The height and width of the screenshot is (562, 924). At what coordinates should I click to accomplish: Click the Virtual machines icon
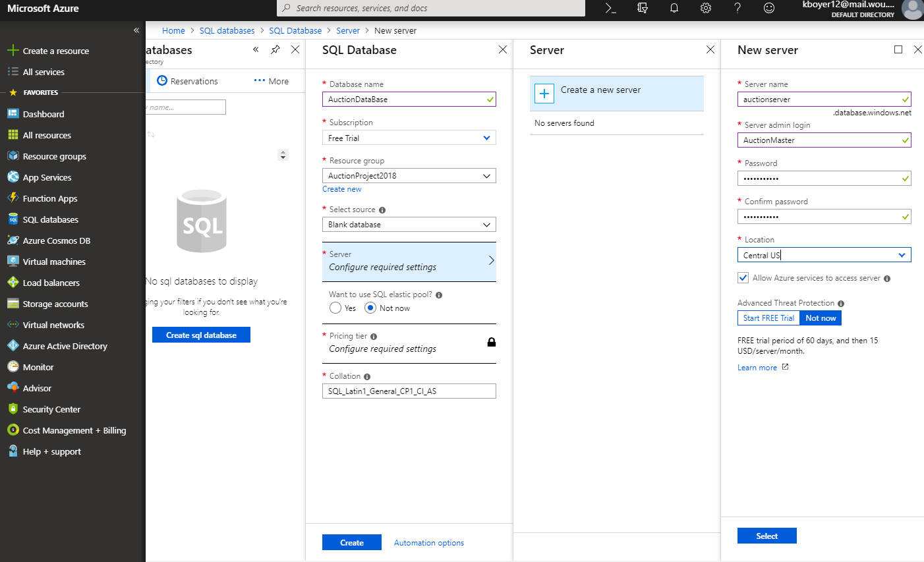point(13,261)
